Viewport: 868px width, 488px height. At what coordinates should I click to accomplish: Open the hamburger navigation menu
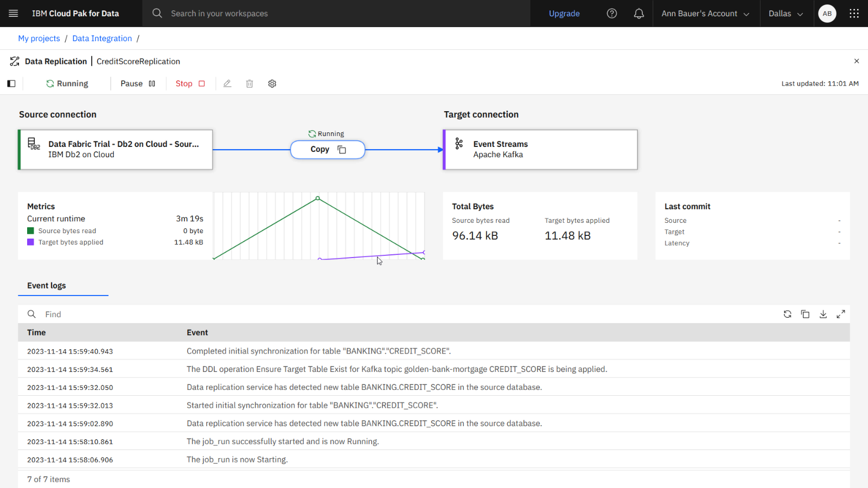click(x=14, y=14)
